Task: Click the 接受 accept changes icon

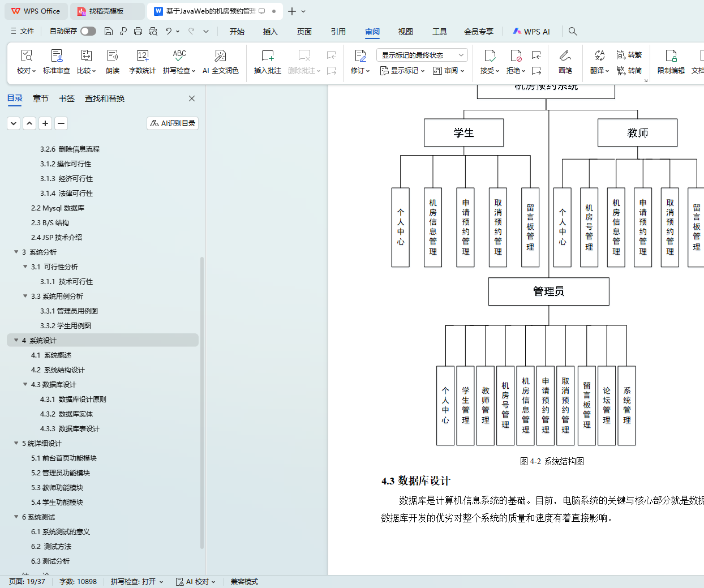Action: pyautogui.click(x=490, y=55)
